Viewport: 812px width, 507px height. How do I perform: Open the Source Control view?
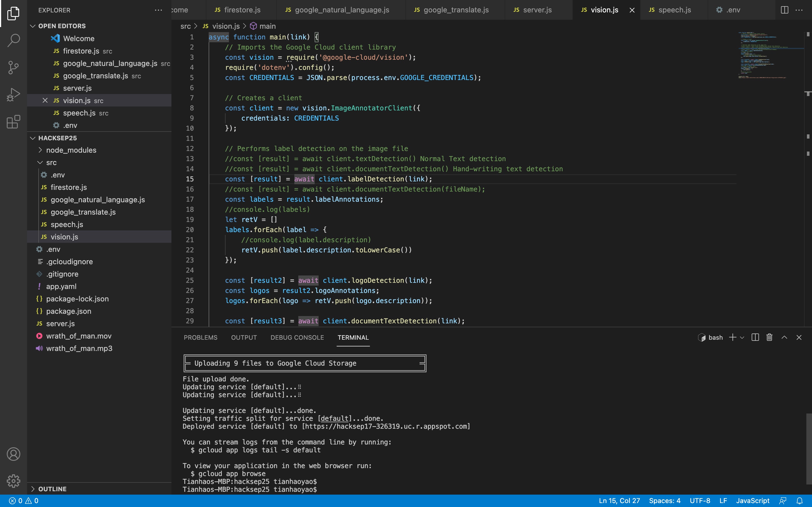14,67
